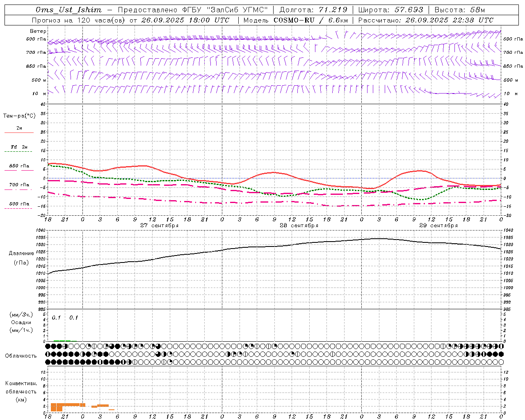525x420 pixels.
Task: Click the 28 сентября date label
Action: click(299, 226)
